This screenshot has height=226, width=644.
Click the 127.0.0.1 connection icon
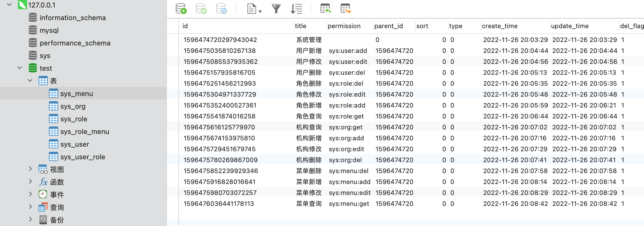click(22, 5)
